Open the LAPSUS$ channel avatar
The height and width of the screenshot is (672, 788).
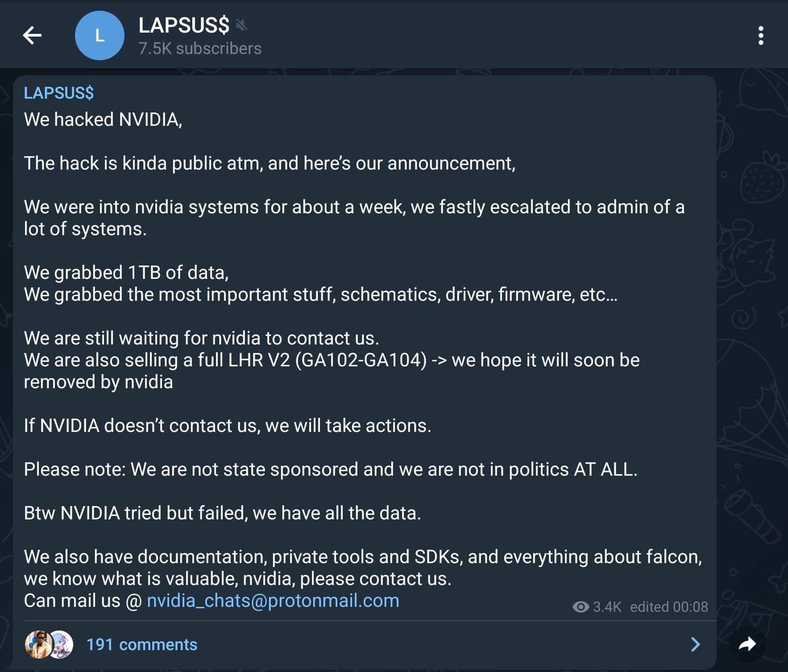point(100,35)
